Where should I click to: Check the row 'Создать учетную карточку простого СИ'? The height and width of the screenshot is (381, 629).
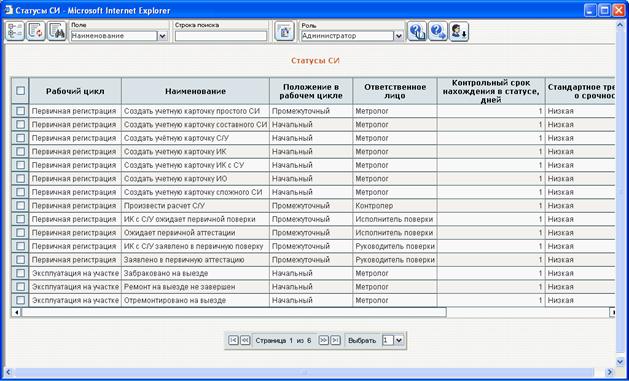click(x=20, y=111)
